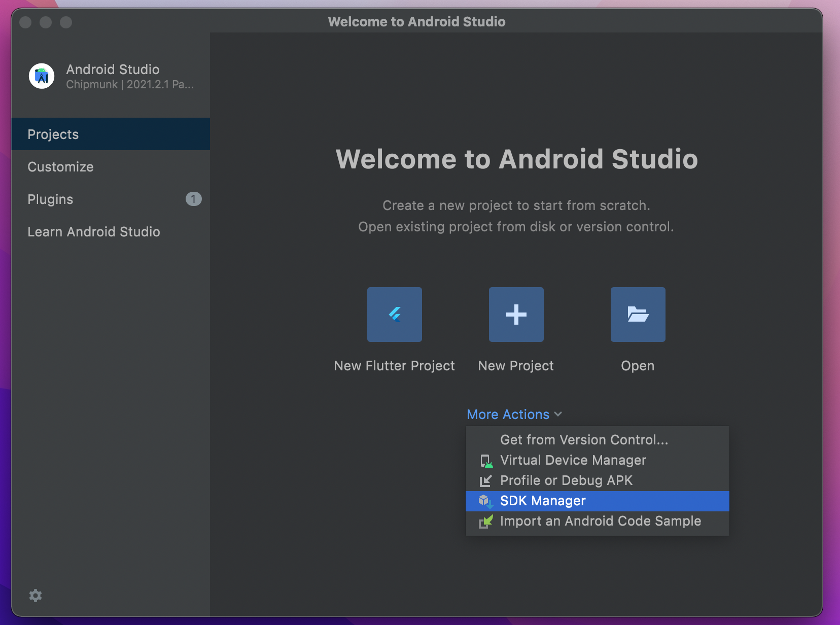This screenshot has height=625, width=840.
Task: Click the New Project plus icon
Action: click(516, 315)
